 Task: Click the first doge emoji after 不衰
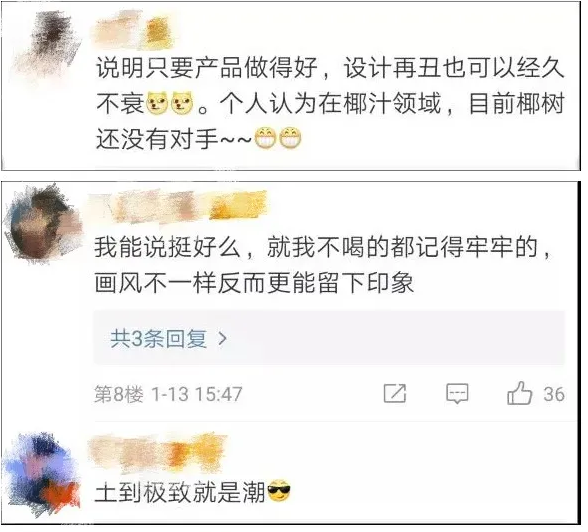point(157,103)
